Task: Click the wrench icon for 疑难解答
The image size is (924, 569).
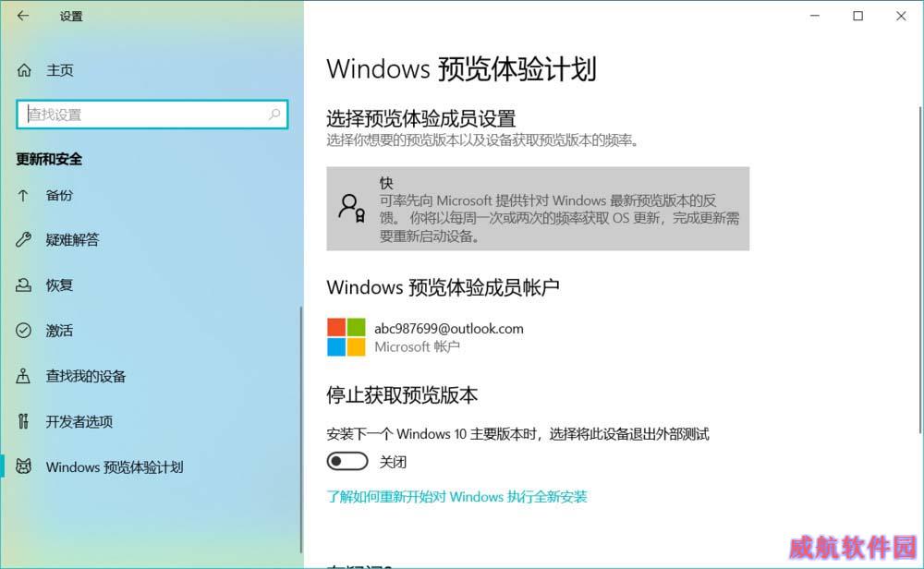Action: pos(24,239)
